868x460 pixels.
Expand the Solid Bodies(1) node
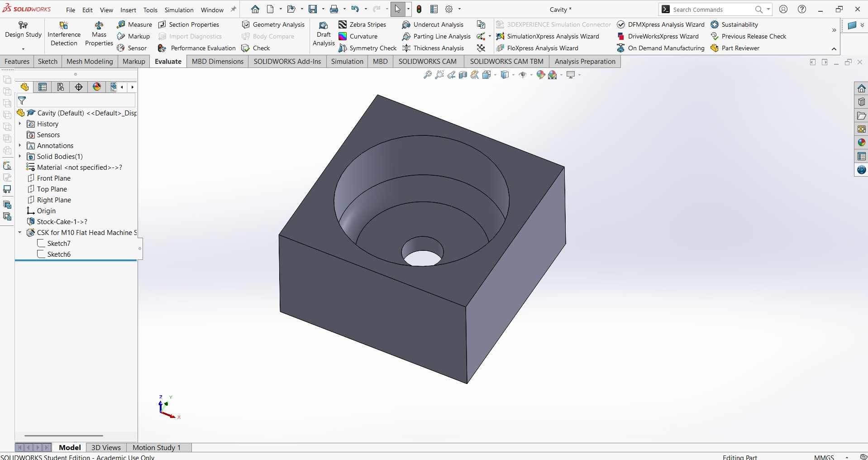(19, 156)
